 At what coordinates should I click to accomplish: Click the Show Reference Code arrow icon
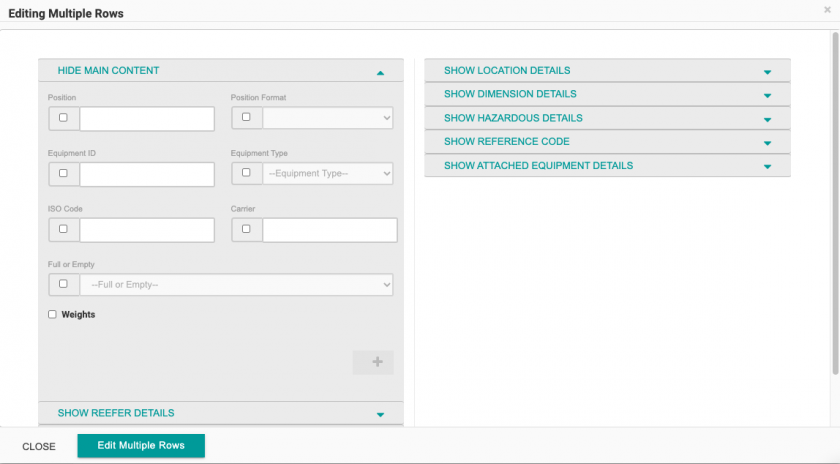pos(767,143)
